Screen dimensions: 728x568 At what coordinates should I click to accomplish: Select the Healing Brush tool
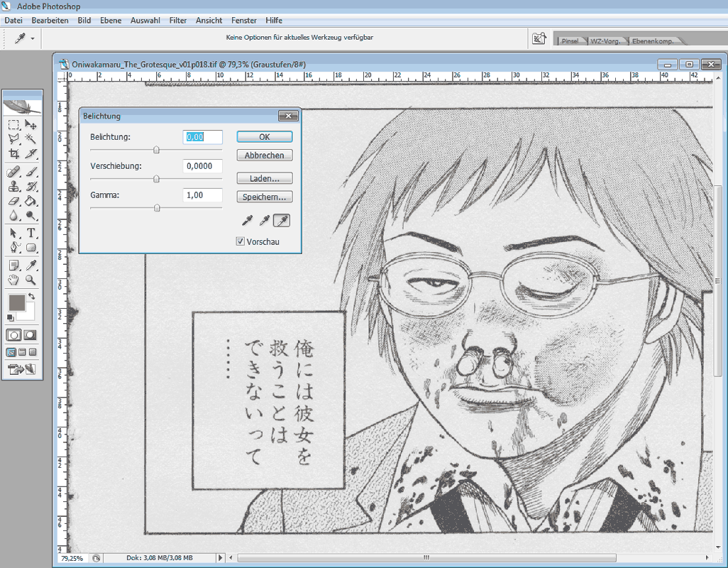click(x=13, y=172)
